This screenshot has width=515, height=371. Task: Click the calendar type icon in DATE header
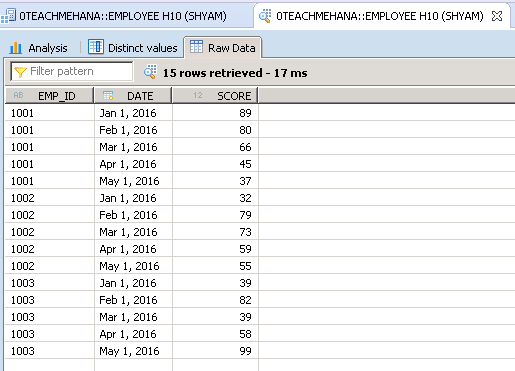tap(108, 96)
